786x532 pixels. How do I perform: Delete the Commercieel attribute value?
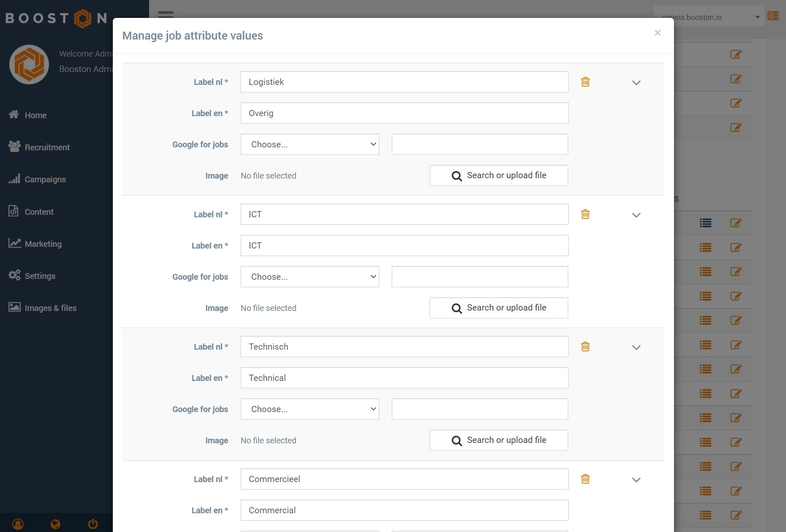(x=585, y=479)
